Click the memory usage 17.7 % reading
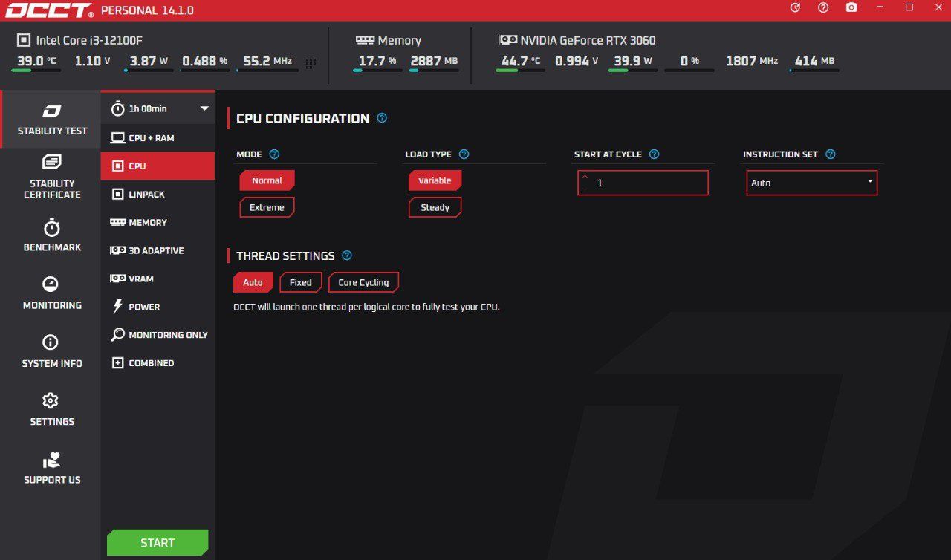Screen dimensions: 951x560 (377, 61)
